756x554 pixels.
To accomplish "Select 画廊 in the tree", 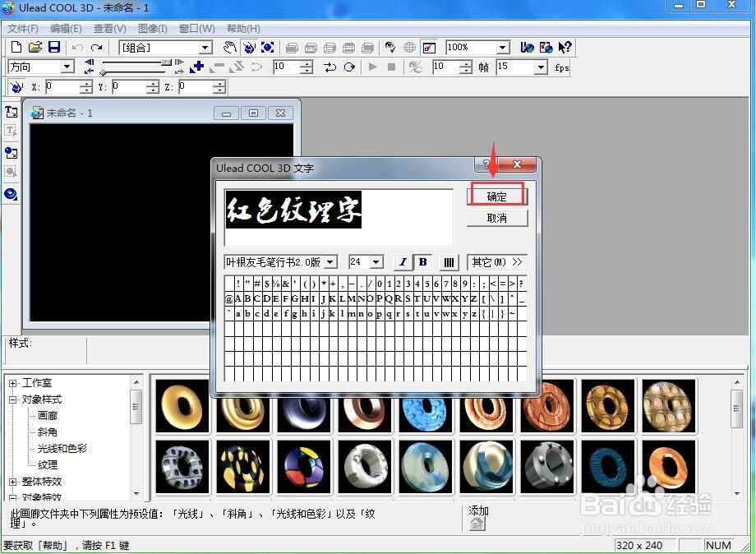I will coord(48,416).
